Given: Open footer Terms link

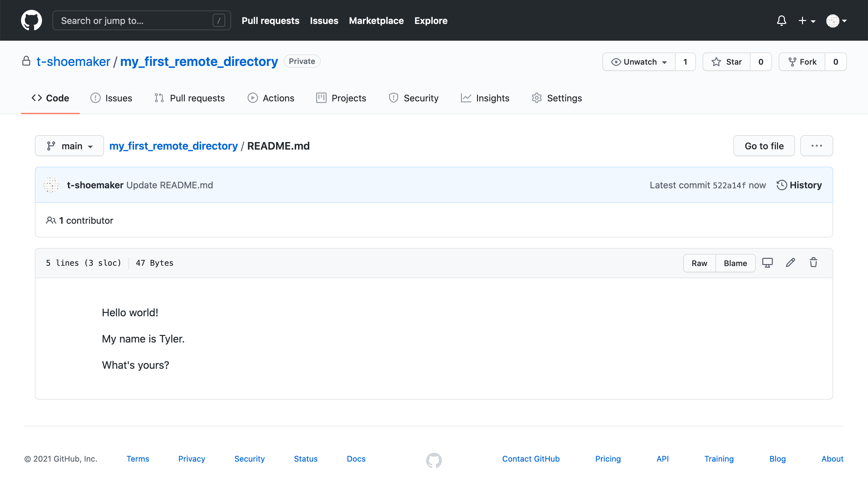Looking at the screenshot, I should click(x=138, y=459).
